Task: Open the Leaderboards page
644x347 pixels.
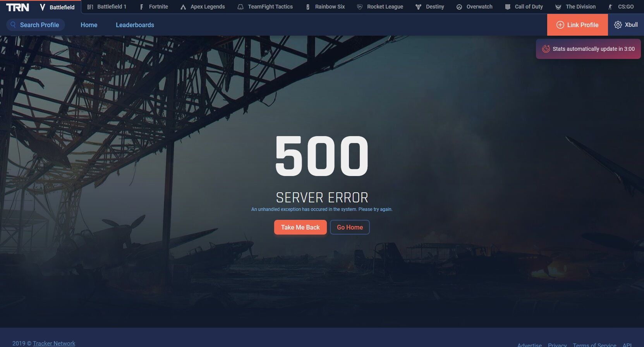Action: [135, 25]
